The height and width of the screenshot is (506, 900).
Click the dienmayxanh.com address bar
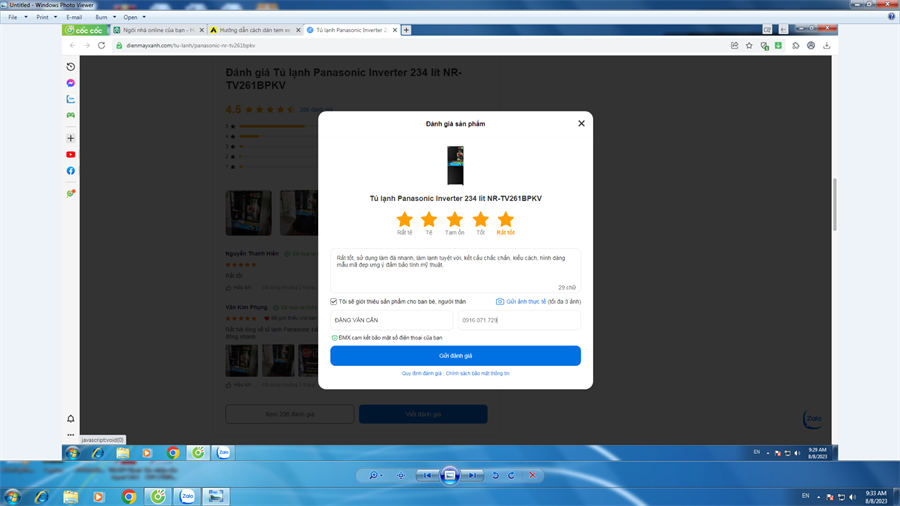[419, 45]
